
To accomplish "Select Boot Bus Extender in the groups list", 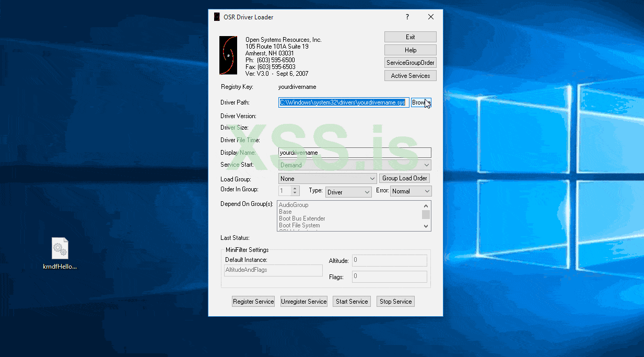I will tap(302, 218).
